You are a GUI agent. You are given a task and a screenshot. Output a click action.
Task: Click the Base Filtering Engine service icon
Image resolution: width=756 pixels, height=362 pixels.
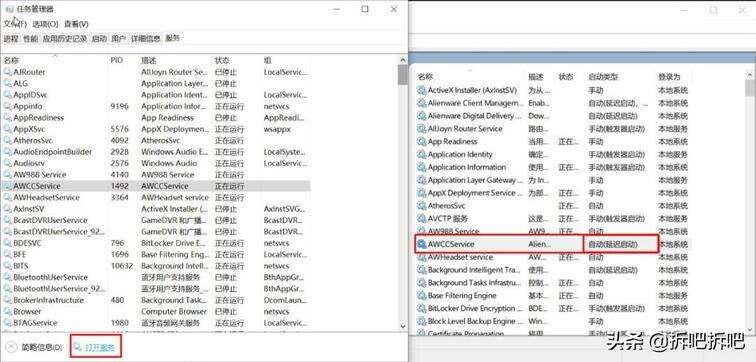(422, 296)
